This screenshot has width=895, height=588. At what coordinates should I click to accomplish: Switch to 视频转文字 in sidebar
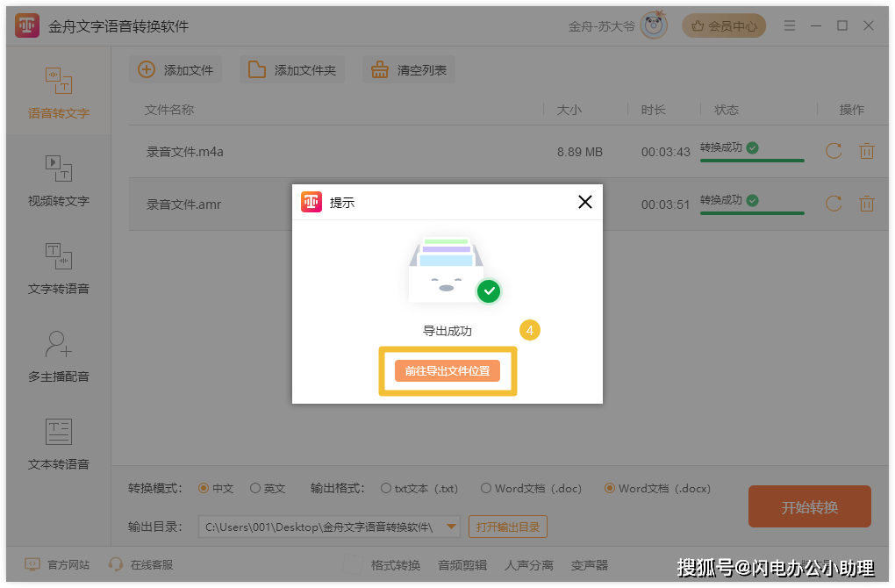pos(58,181)
